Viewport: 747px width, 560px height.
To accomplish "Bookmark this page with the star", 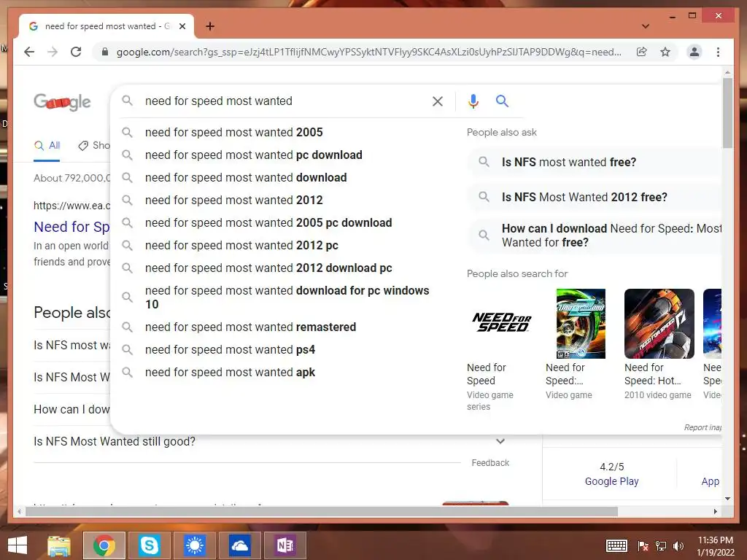I will click(x=665, y=52).
